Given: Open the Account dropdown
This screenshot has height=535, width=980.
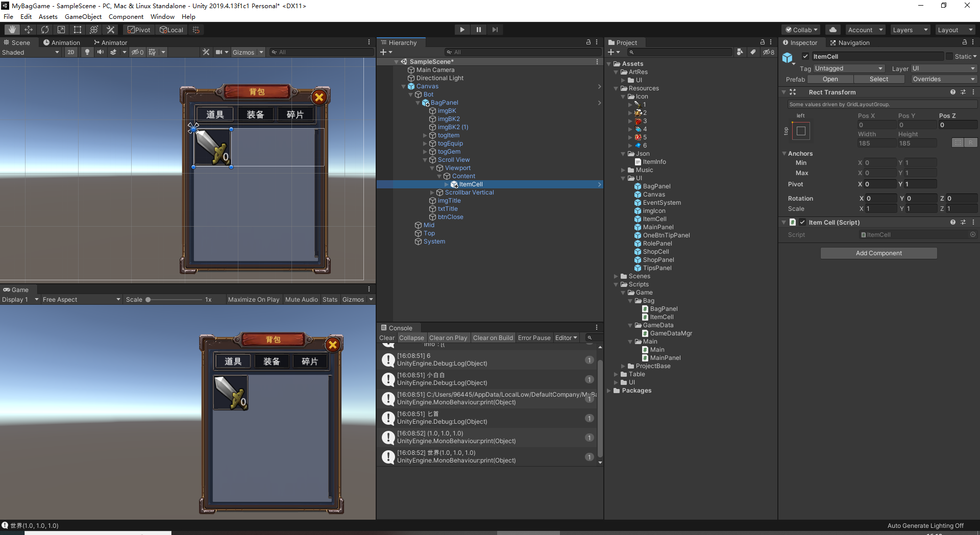Looking at the screenshot, I should 866,30.
